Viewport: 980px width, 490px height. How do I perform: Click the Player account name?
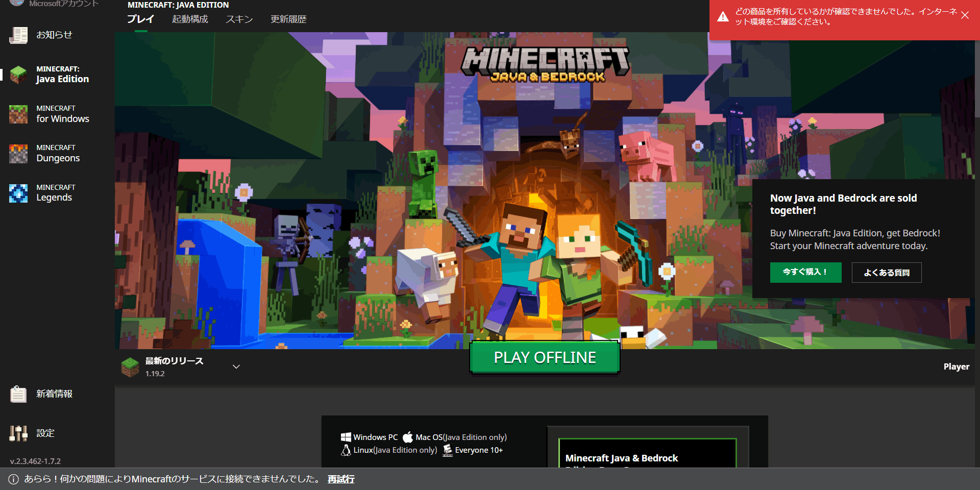tap(956, 366)
